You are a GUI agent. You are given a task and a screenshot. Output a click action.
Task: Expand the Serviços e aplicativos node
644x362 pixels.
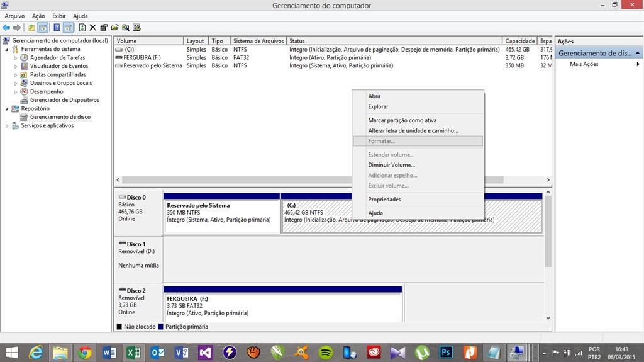[x=7, y=126]
